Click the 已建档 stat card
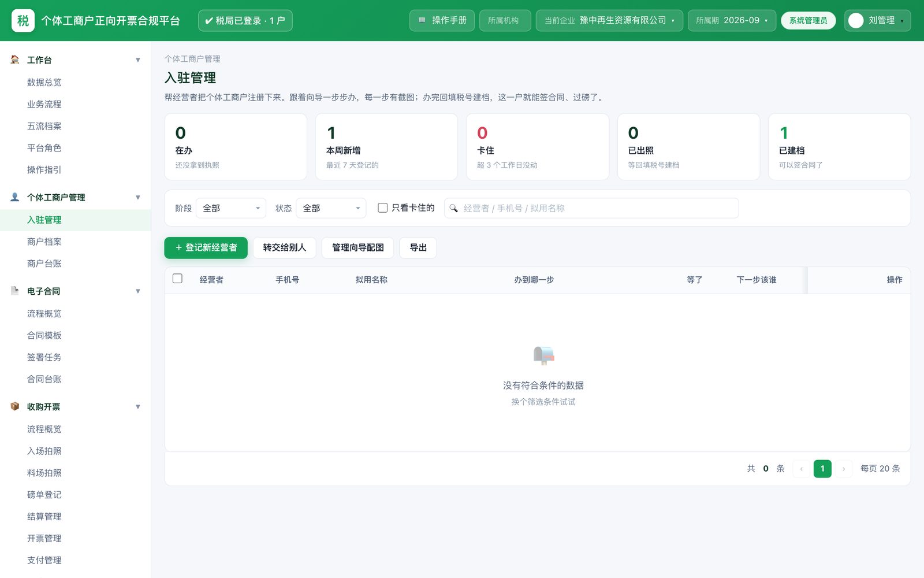Image resolution: width=924 pixels, height=578 pixels. click(839, 147)
